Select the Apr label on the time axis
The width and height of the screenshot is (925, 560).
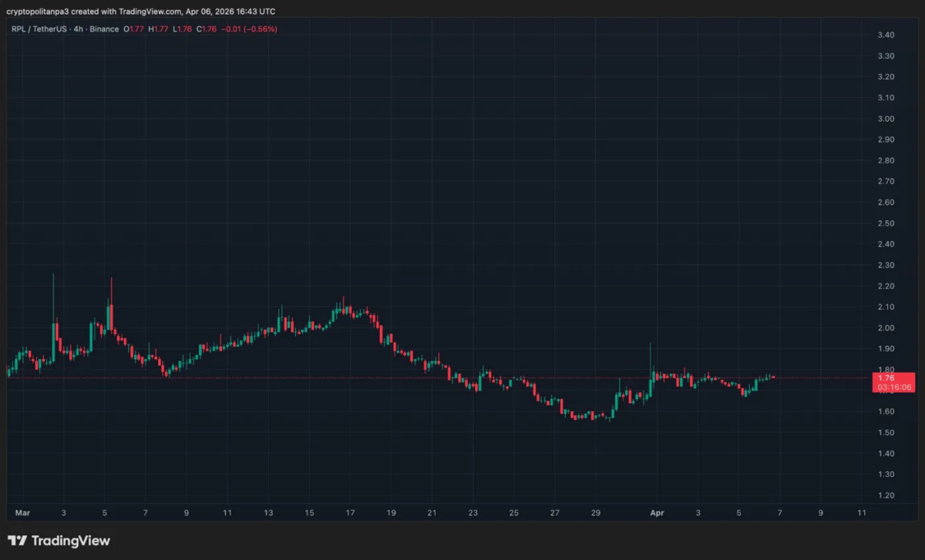coord(657,512)
